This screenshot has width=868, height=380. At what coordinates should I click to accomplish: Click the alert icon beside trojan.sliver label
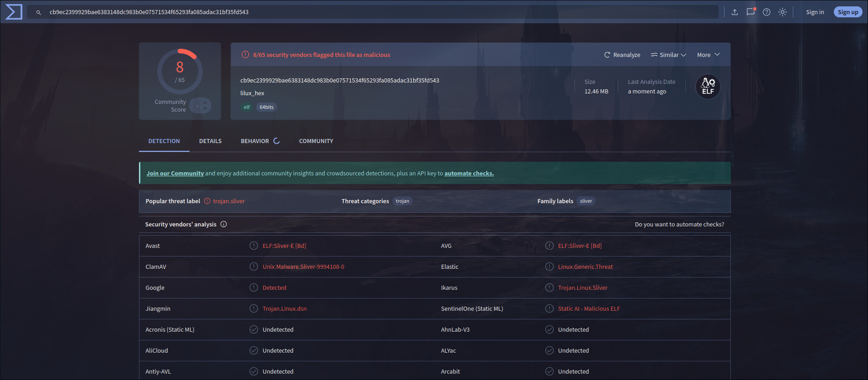click(207, 201)
